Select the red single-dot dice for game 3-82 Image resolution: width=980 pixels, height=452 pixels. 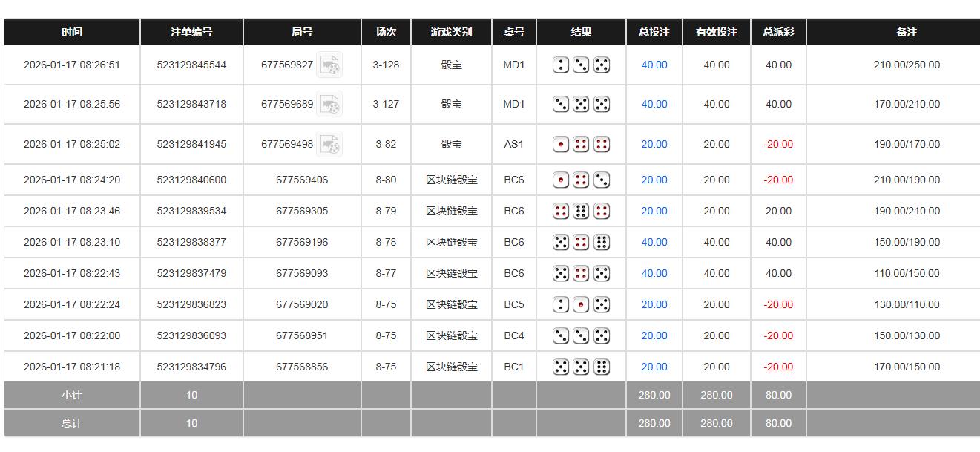pyautogui.click(x=562, y=143)
